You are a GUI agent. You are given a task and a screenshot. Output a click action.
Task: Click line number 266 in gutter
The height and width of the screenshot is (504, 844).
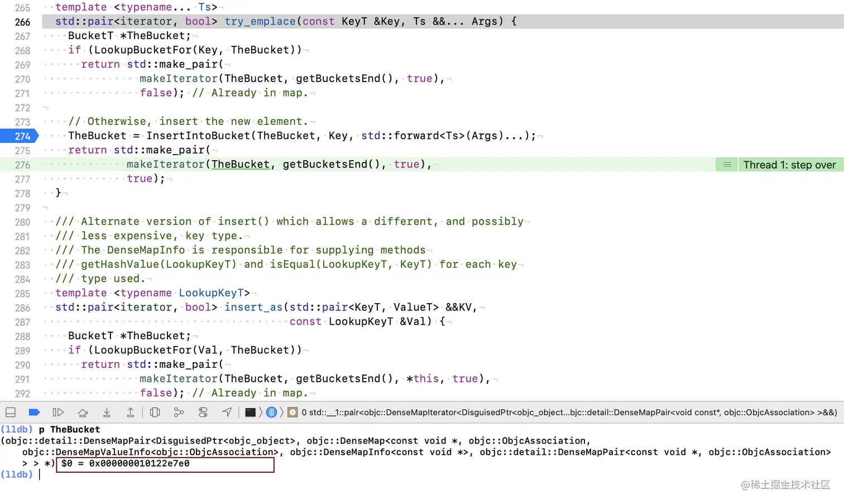pos(22,22)
